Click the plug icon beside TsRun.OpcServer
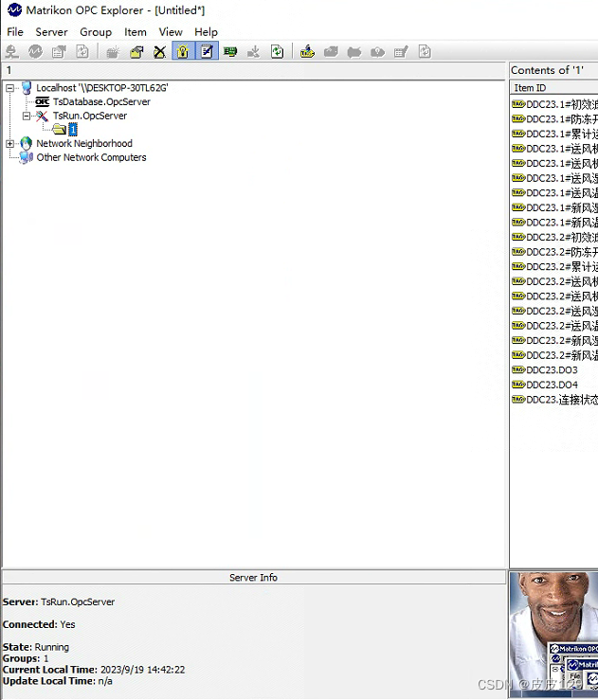Image resolution: width=598 pixels, height=700 pixels. (x=43, y=117)
